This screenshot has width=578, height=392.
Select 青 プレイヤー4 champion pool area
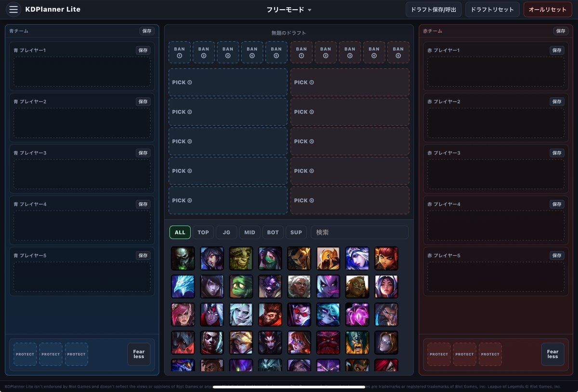82,225
